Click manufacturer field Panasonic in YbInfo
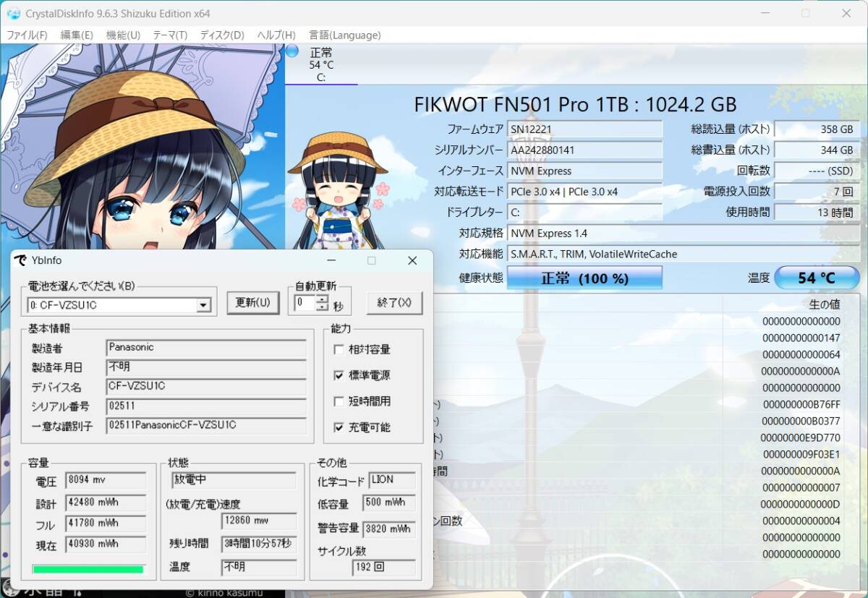868x598 pixels. [x=206, y=348]
